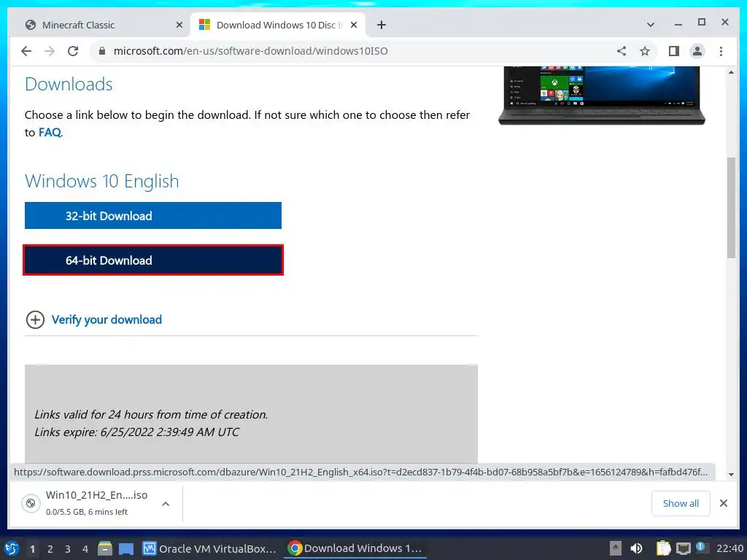747x560 pixels.
Task: Expand the Verify your download section
Action: click(35, 319)
